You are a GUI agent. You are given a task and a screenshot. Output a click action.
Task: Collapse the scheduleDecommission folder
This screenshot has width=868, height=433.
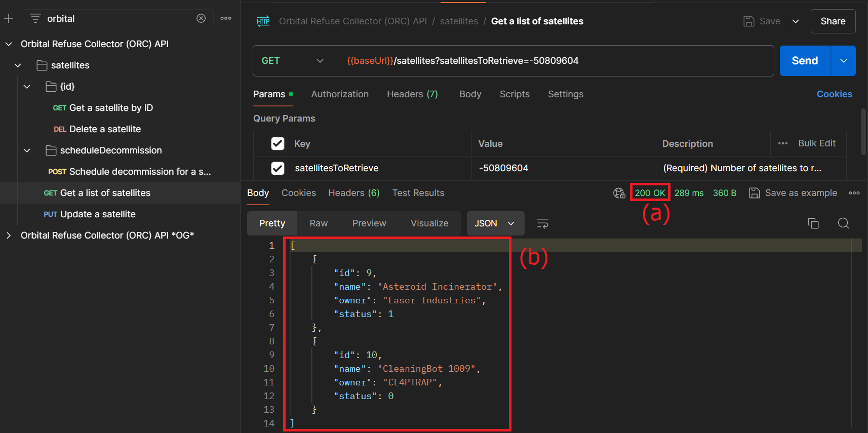(27, 150)
